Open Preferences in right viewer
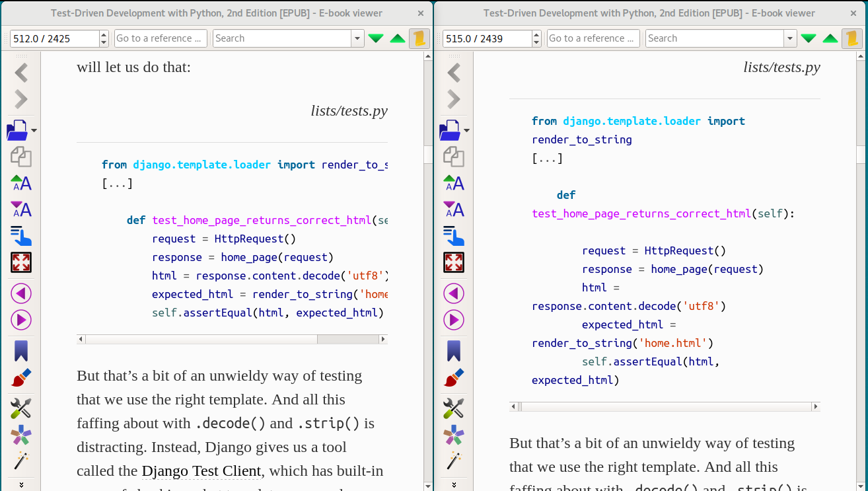This screenshot has width=868, height=491. (454, 408)
